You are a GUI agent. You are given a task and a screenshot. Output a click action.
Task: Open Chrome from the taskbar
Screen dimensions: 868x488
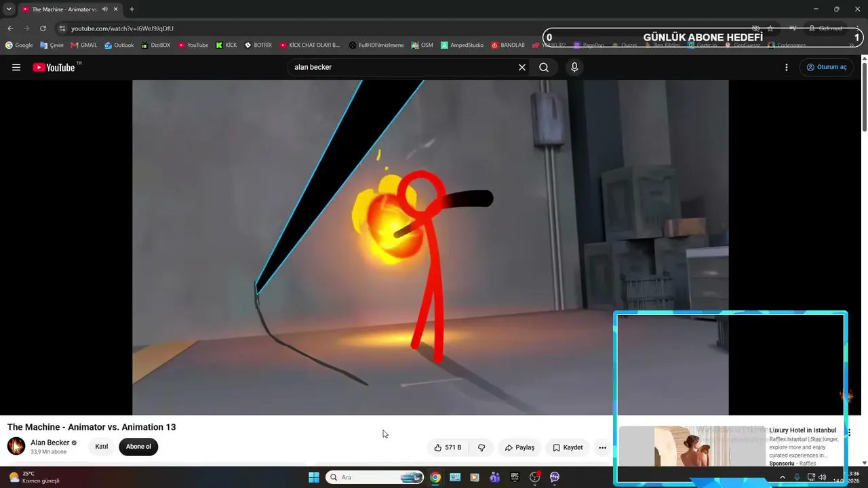435,477
